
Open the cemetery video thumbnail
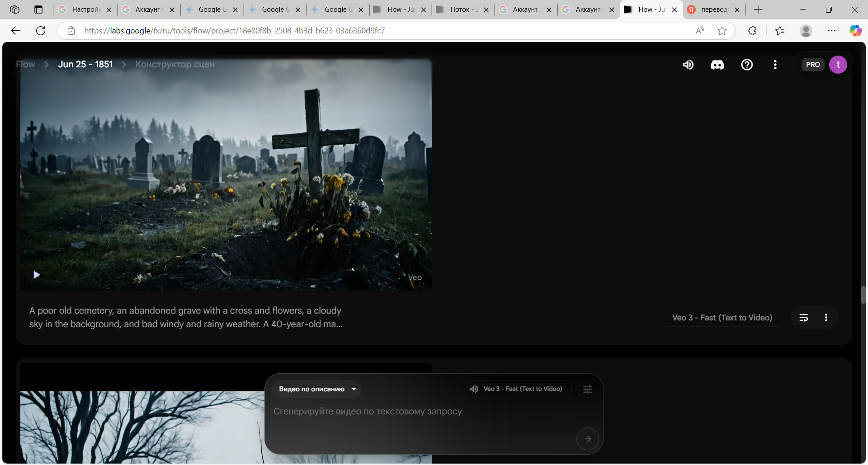click(x=226, y=175)
